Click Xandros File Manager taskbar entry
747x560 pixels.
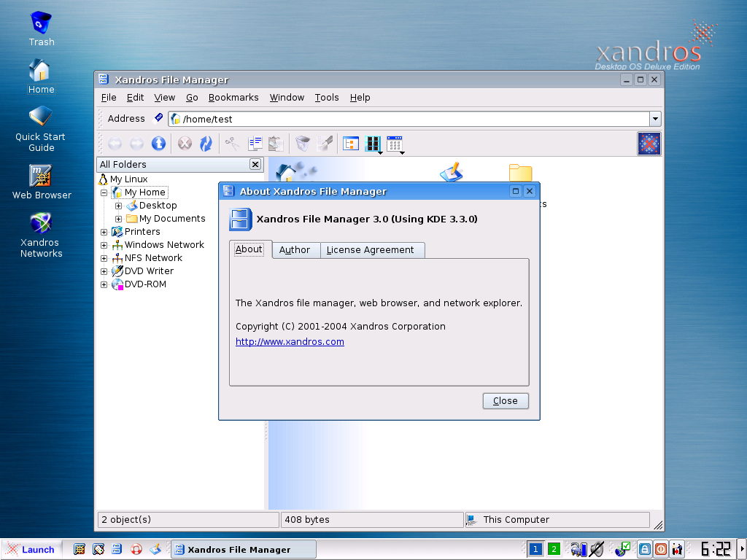pyautogui.click(x=244, y=550)
